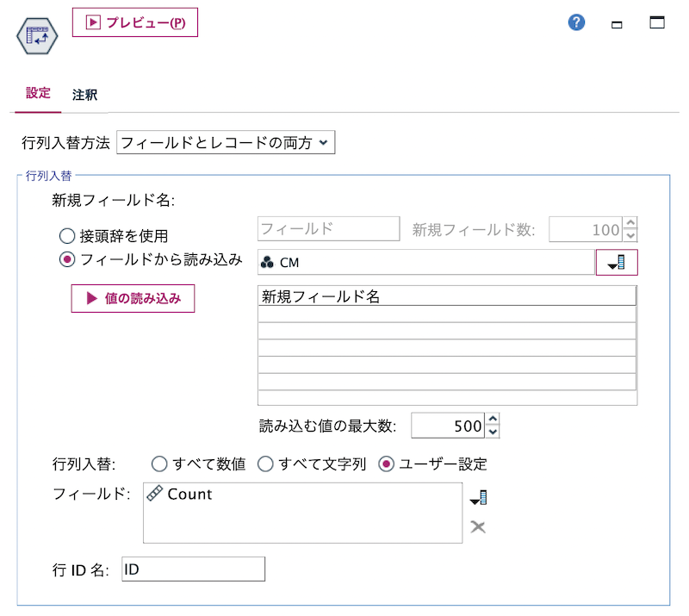Open help via the question mark icon

point(575,22)
